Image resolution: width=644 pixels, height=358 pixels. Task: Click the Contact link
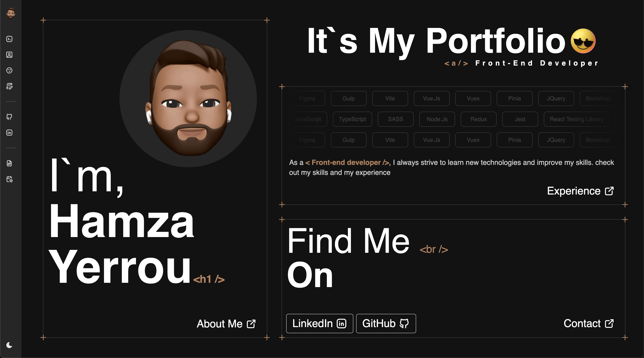tap(588, 324)
